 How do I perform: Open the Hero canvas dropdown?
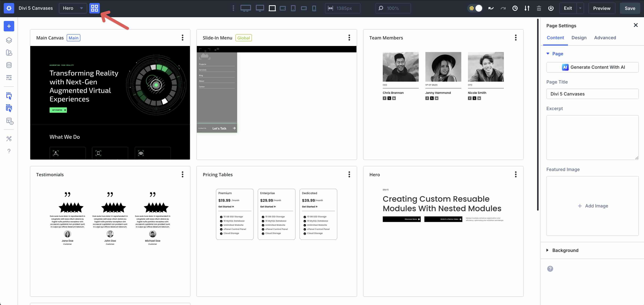[x=73, y=8]
